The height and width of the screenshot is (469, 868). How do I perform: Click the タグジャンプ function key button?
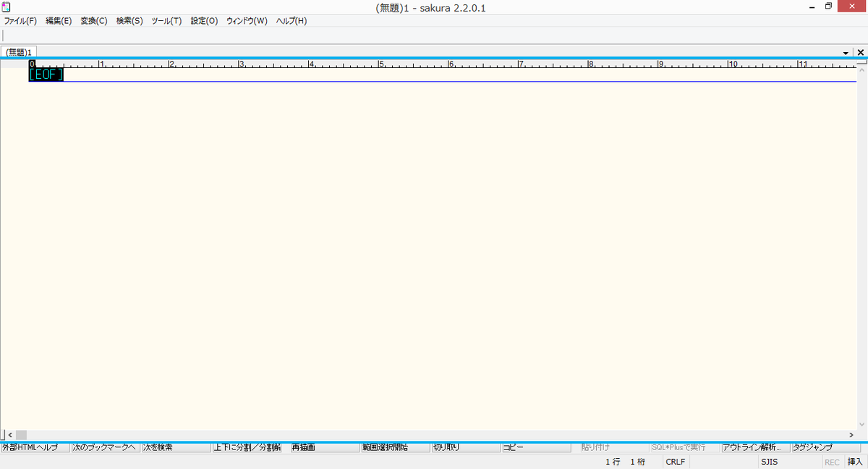tap(827, 447)
